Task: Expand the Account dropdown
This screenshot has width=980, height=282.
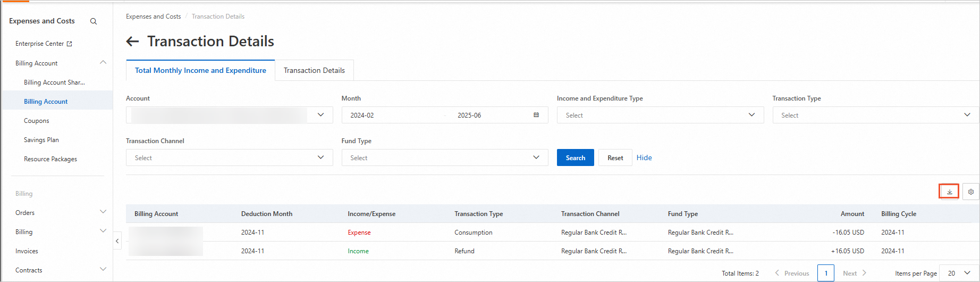Action: 320,115
